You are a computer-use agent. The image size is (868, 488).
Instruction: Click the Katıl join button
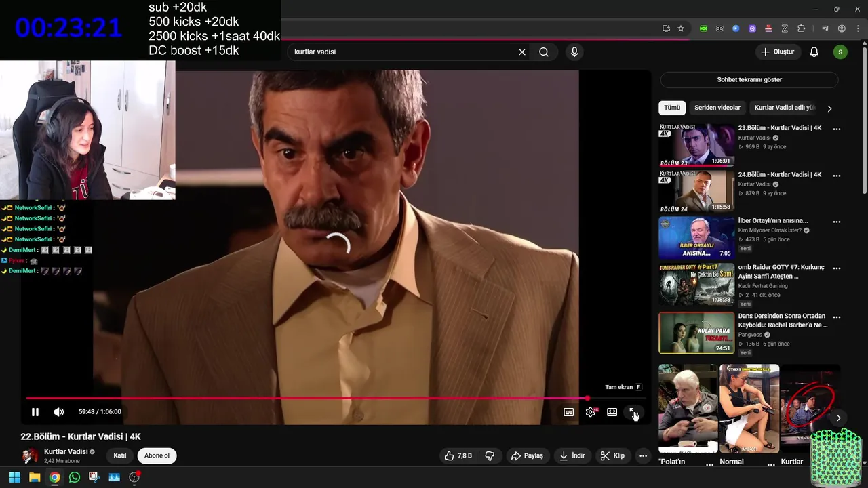click(120, 455)
